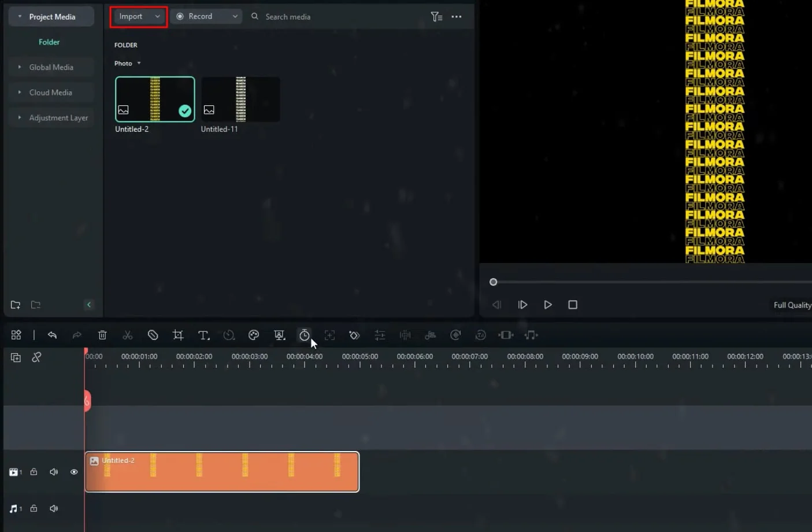This screenshot has width=812, height=532.
Task: Expand the Adjustment Layer section
Action: coord(20,117)
